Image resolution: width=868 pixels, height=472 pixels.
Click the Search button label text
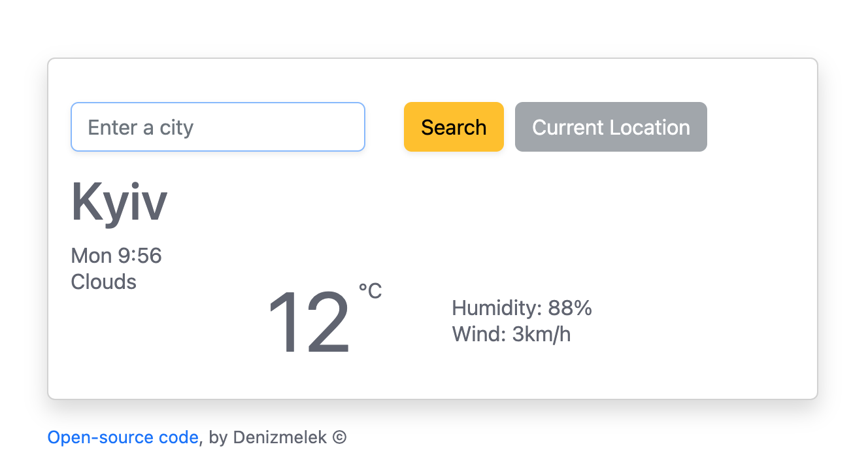(x=454, y=127)
